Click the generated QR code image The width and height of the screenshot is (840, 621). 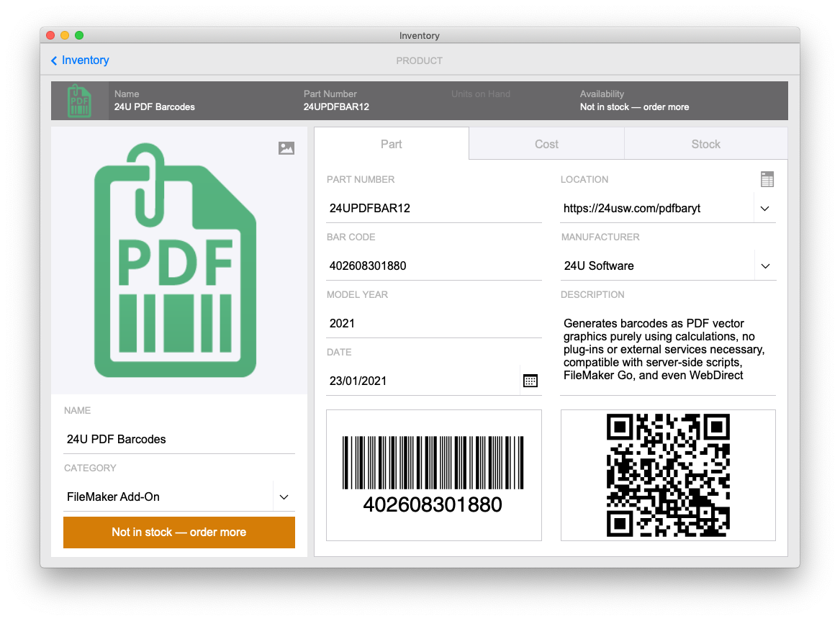coord(668,475)
